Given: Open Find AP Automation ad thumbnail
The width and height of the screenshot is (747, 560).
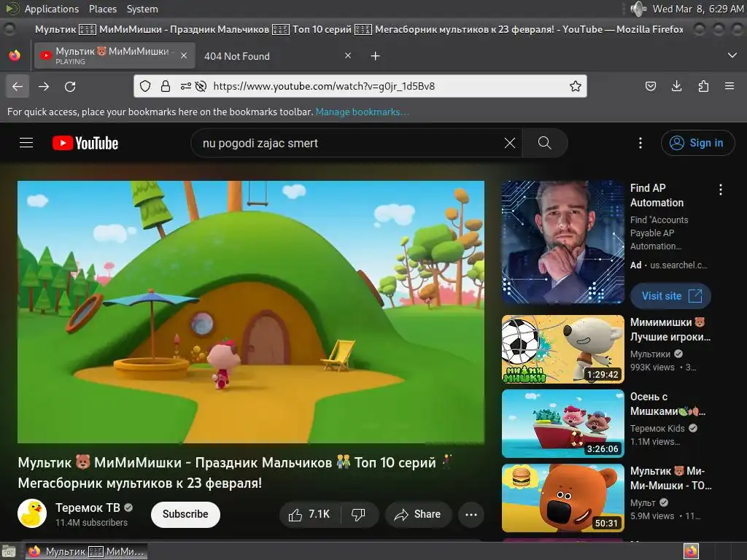Looking at the screenshot, I should pyautogui.click(x=562, y=242).
